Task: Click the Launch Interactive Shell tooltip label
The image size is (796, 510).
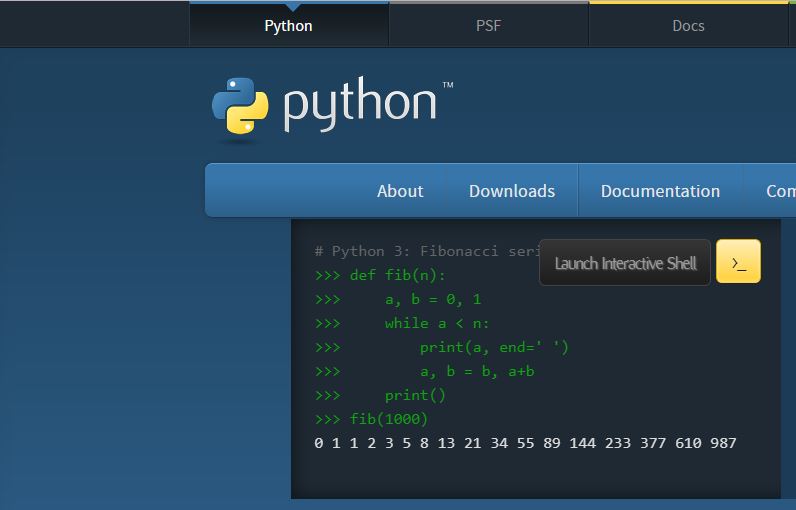Action: 625,263
